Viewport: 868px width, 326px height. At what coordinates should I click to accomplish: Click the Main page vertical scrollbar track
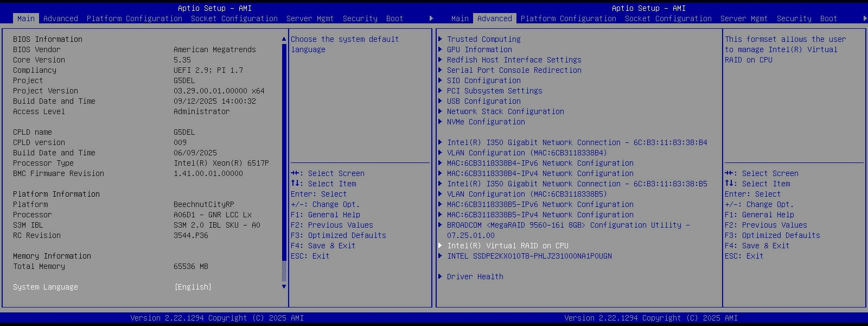(284, 163)
